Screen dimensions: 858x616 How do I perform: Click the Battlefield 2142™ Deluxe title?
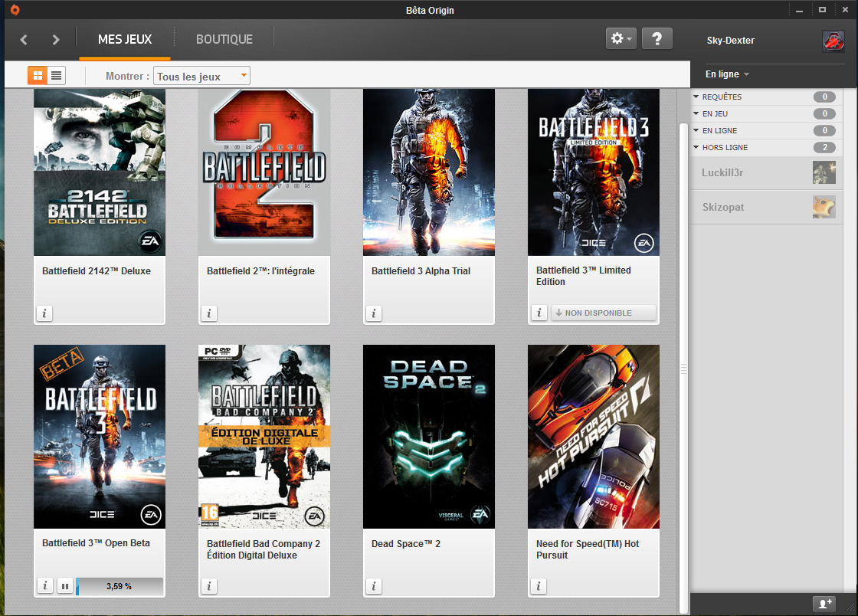click(x=97, y=270)
